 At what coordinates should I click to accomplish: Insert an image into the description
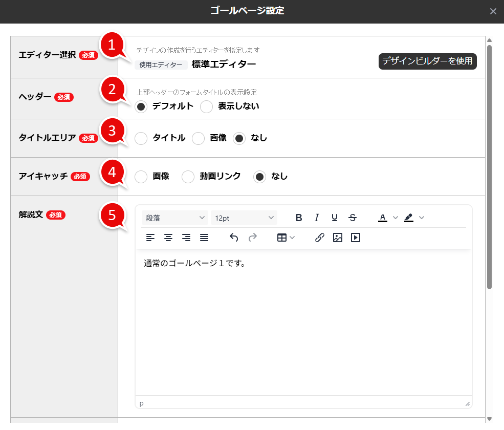337,237
